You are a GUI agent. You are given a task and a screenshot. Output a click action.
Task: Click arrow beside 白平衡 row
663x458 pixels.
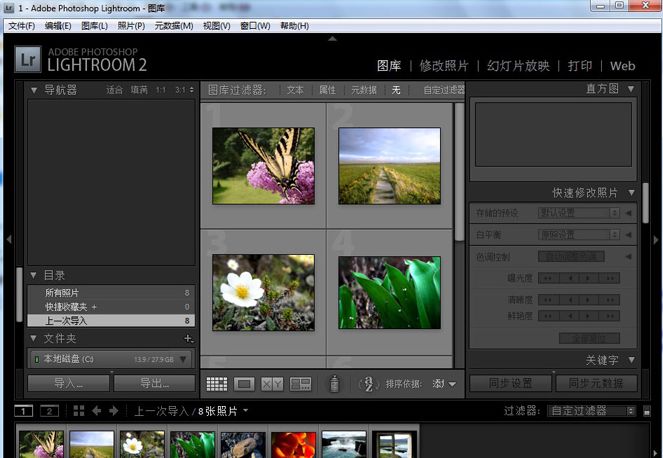coord(629,234)
